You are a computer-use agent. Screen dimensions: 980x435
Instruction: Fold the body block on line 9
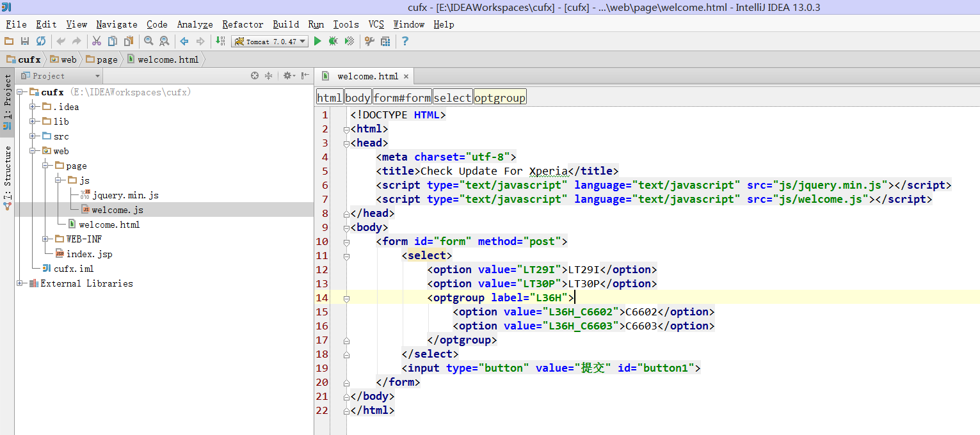pyautogui.click(x=346, y=228)
